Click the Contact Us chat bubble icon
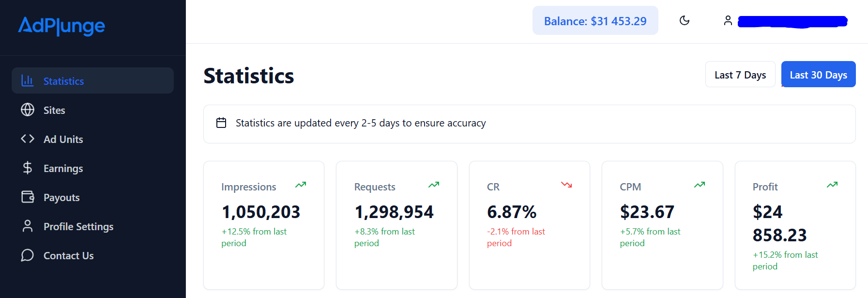 [28, 255]
